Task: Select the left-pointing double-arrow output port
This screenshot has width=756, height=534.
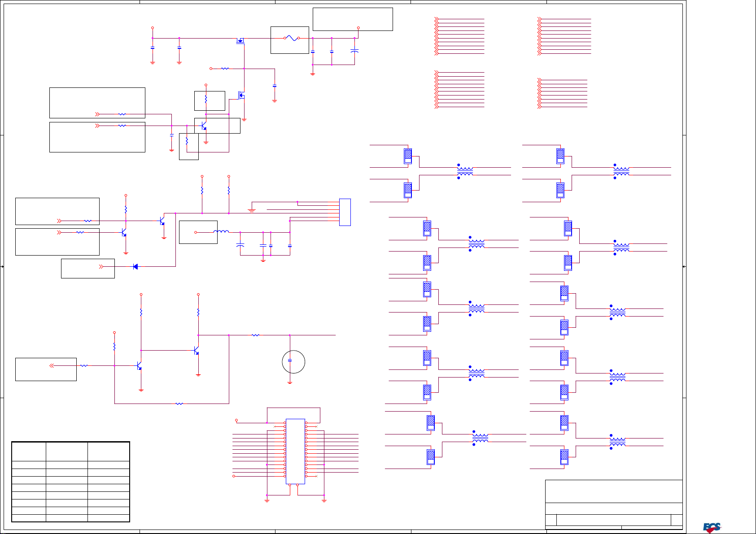Action: 52,365
